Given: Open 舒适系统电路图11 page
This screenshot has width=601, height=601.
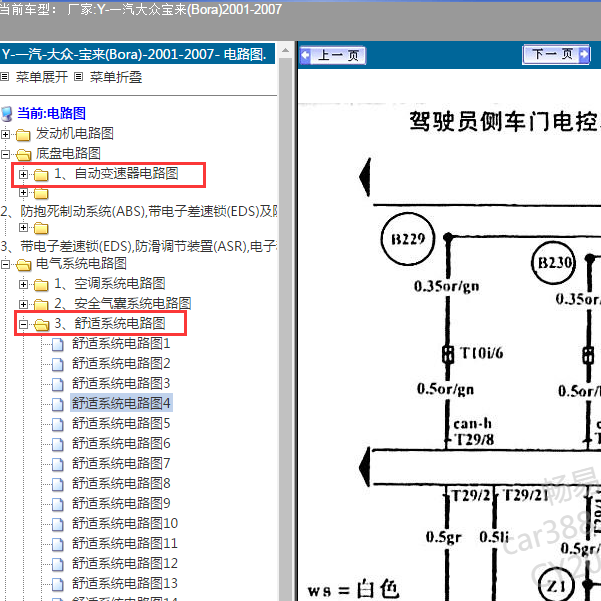Looking at the screenshot, I should coord(125,543).
